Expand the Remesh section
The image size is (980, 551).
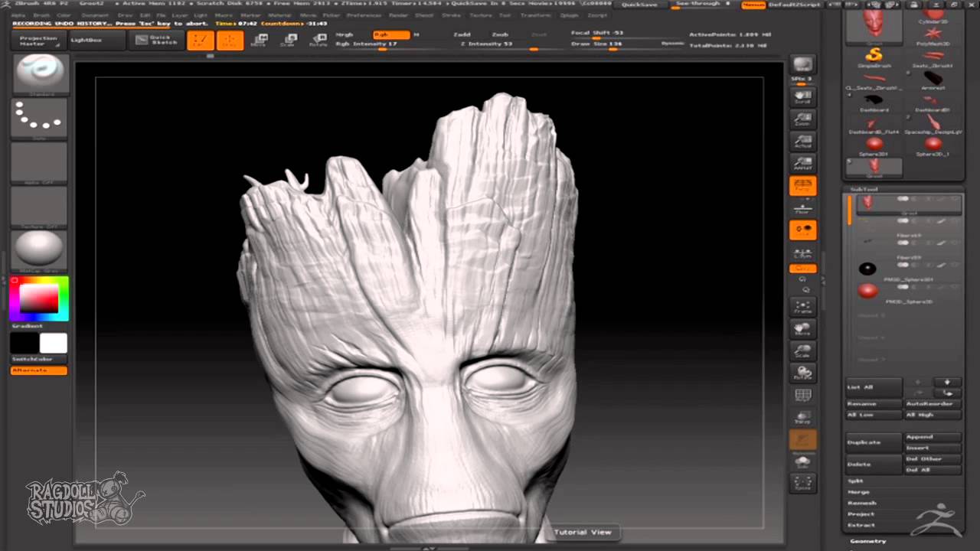[x=861, y=503]
